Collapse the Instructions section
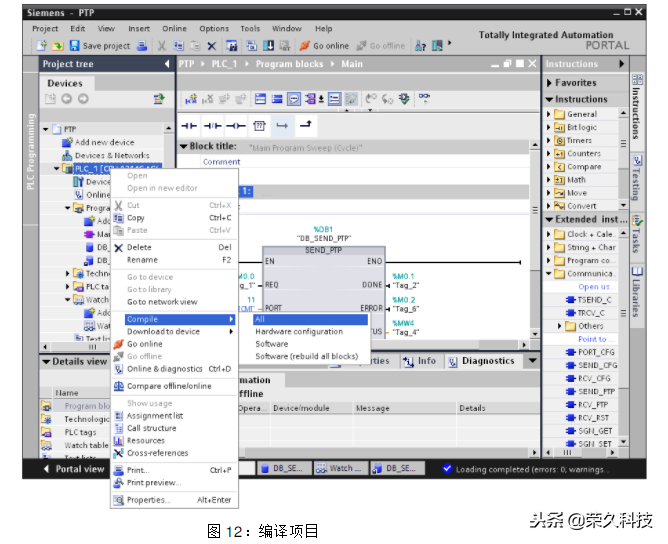 549,100
